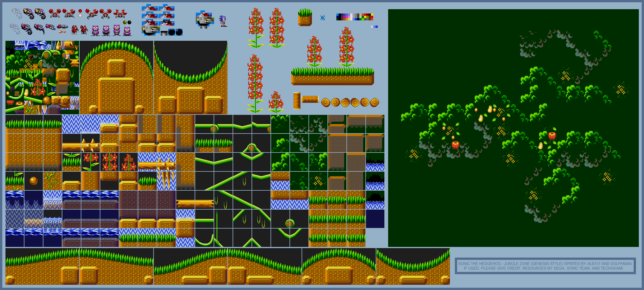Click the small blue ring icon
Viewport: 644px width, 290px height.
coord(323,18)
